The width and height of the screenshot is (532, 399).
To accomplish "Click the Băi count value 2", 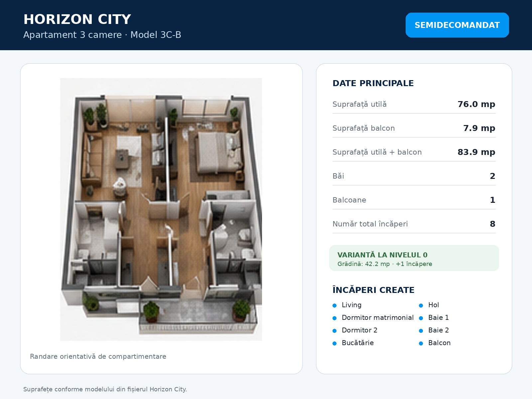I will click(492, 176).
